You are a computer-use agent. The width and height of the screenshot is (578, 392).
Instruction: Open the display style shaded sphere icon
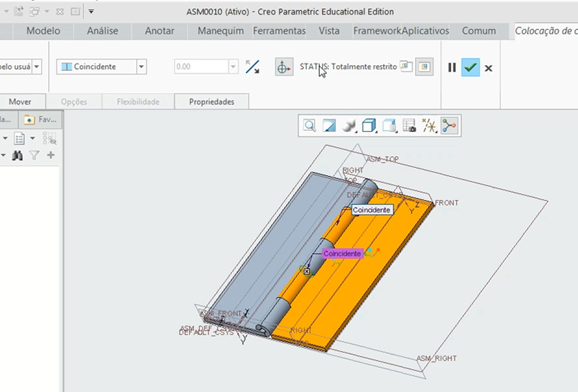point(350,126)
